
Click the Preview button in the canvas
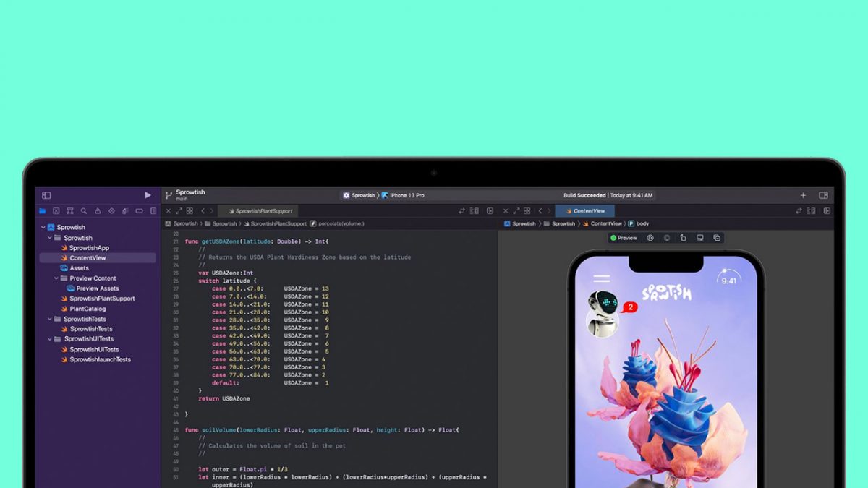click(625, 238)
